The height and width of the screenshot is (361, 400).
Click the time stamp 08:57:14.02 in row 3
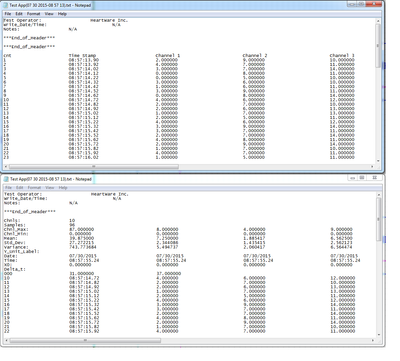click(x=84, y=69)
